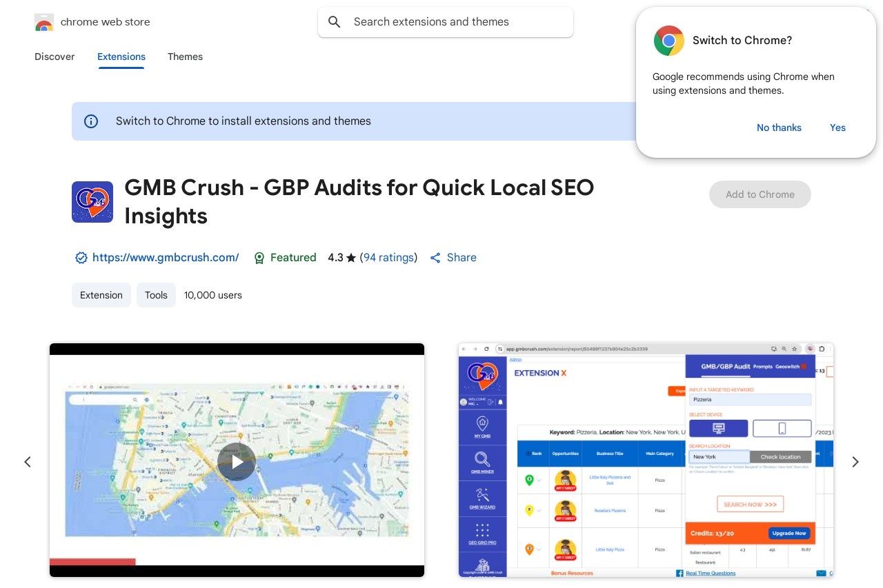Open the GMB/GBP Audit screenshot thumbnail

coord(646,460)
